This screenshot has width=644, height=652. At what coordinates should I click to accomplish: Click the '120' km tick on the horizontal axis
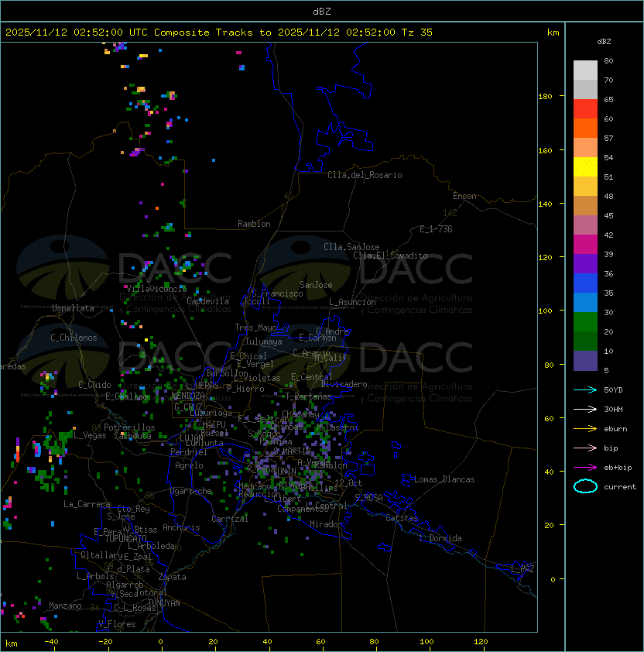(x=481, y=642)
